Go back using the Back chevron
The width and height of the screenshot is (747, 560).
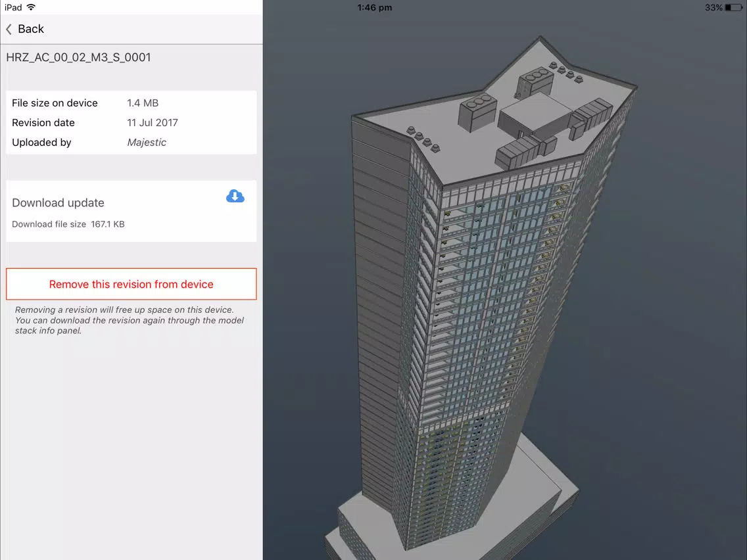point(9,29)
